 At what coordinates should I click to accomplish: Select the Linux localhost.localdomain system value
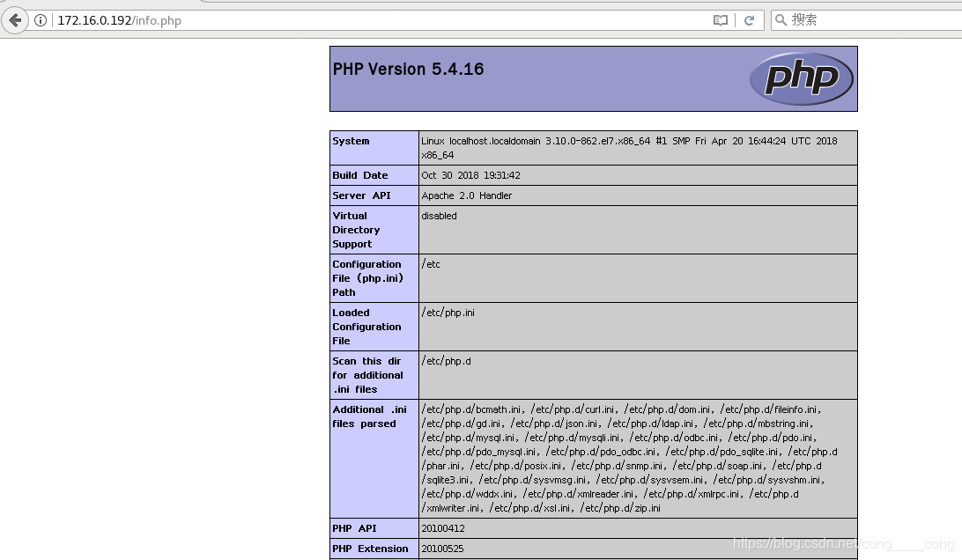coord(629,148)
